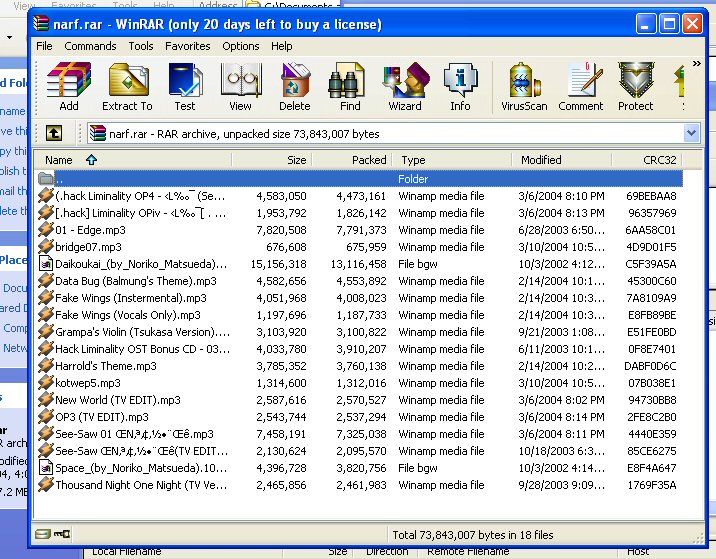Open the Options menu
This screenshot has height=559, width=716.
click(x=241, y=46)
